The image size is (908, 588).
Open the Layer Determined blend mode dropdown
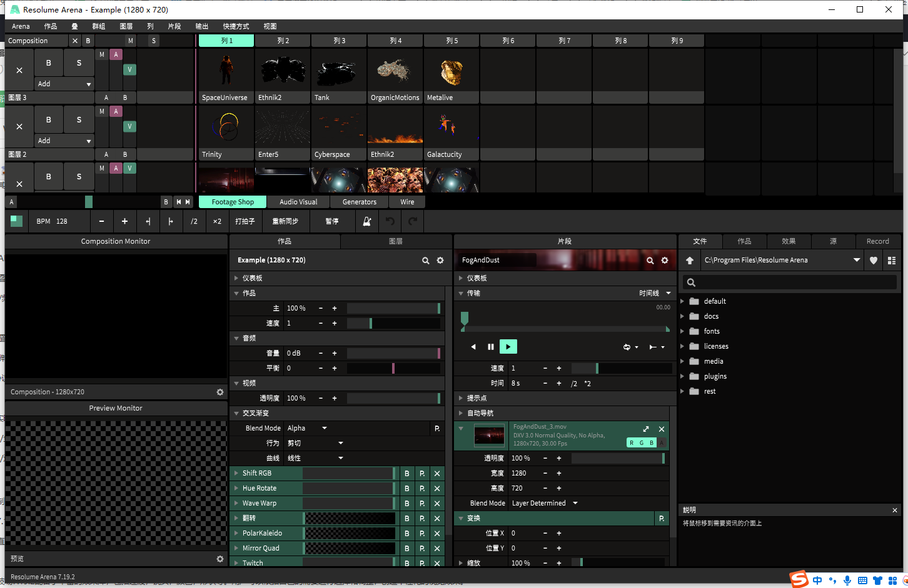[545, 503]
